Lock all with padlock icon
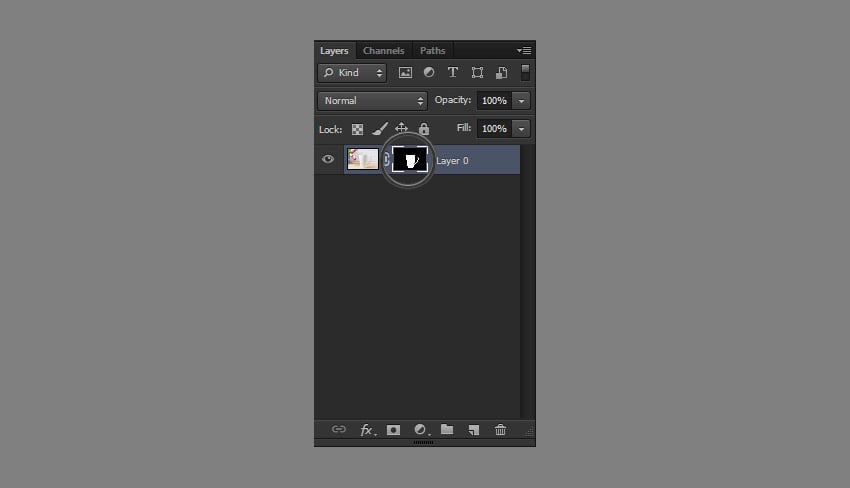The width and height of the screenshot is (850, 488). click(424, 129)
